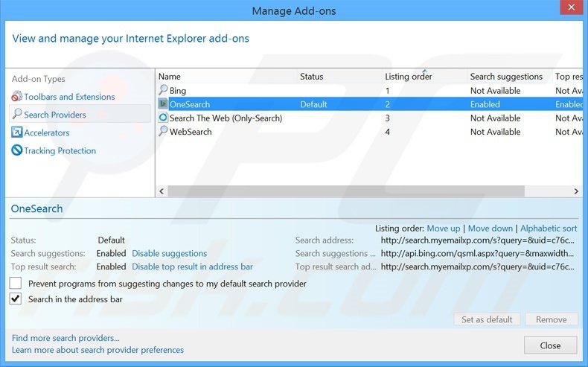
Task: Click the Tracking Protection icon
Action: 17,150
